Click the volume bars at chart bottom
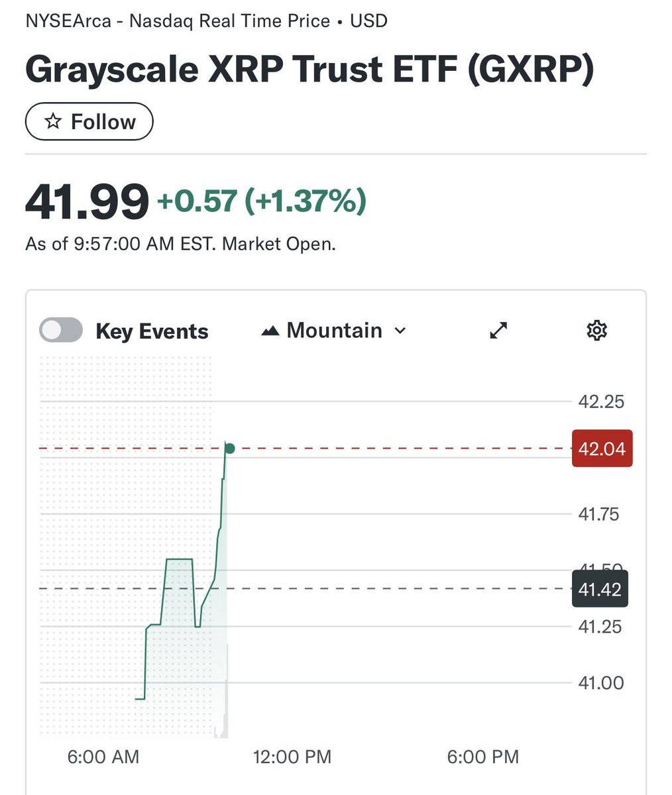Image resolution: width=672 pixels, height=795 pixels. 221,692
